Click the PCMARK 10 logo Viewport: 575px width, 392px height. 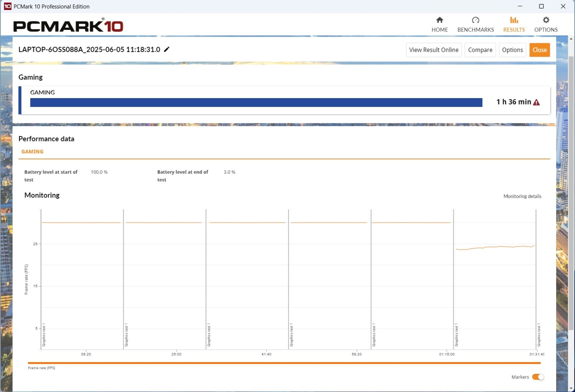tap(68, 25)
